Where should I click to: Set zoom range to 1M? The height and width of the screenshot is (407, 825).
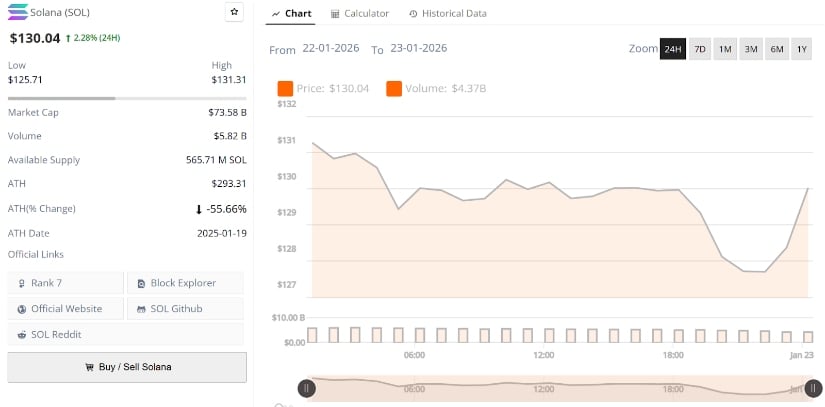pyautogui.click(x=725, y=49)
